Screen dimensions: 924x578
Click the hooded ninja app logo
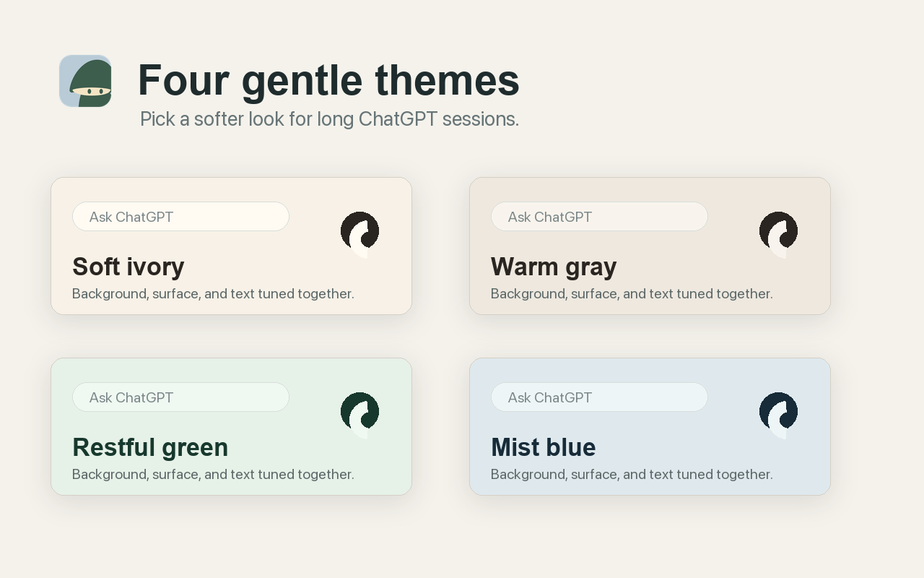click(x=85, y=81)
